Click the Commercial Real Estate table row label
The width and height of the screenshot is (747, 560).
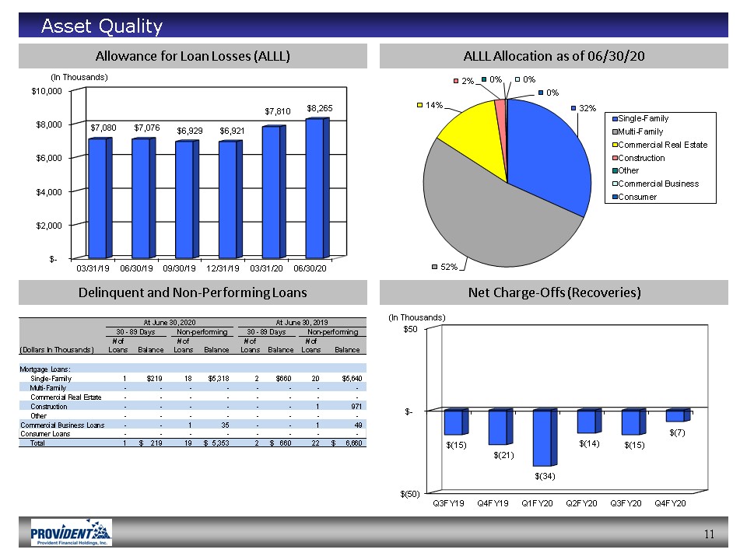pos(65,397)
